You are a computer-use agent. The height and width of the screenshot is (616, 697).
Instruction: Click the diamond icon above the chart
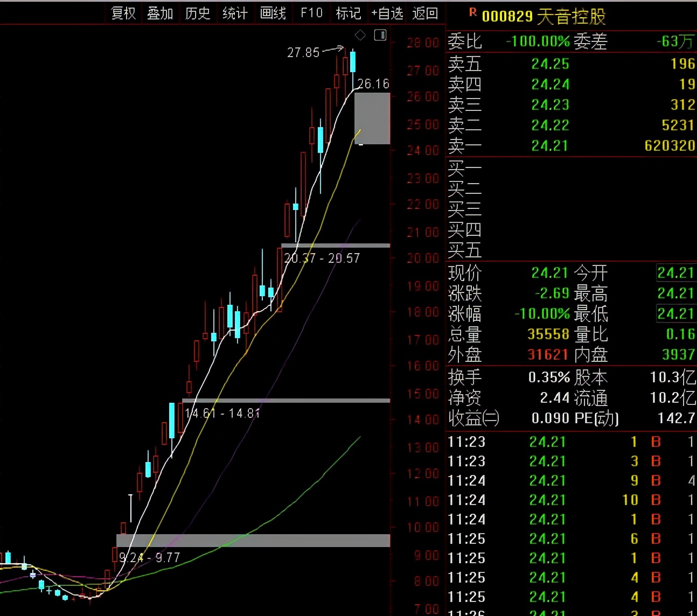pyautogui.click(x=360, y=36)
